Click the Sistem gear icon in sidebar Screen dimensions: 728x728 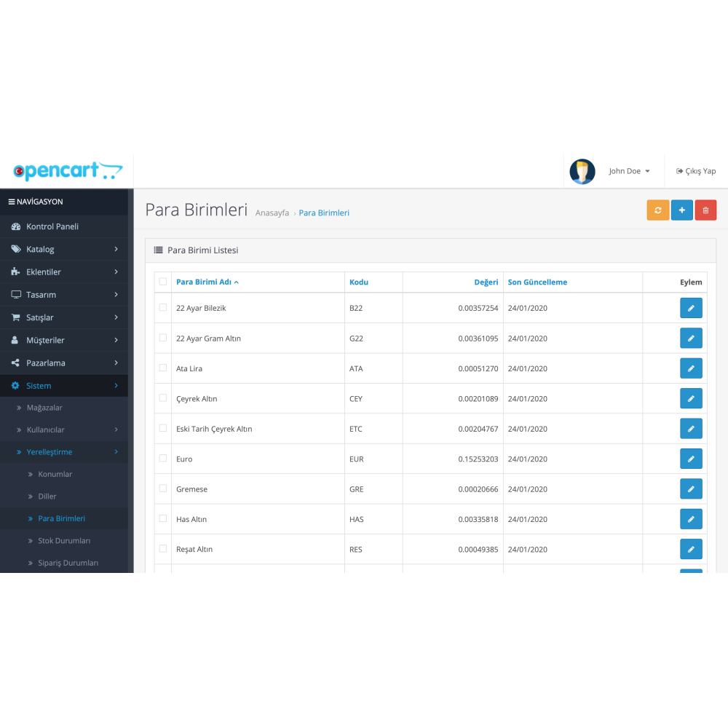pos(15,385)
